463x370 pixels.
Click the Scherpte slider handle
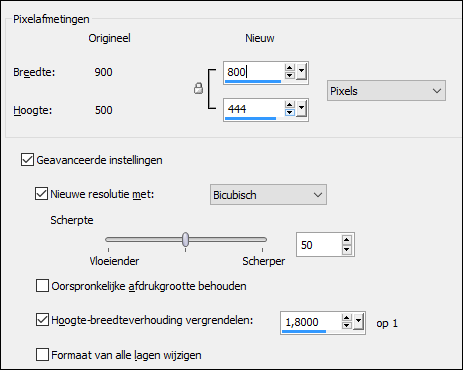coord(186,239)
